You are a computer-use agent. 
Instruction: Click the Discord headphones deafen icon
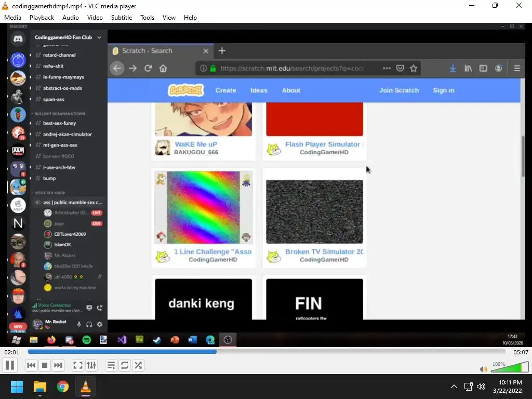tap(89, 324)
